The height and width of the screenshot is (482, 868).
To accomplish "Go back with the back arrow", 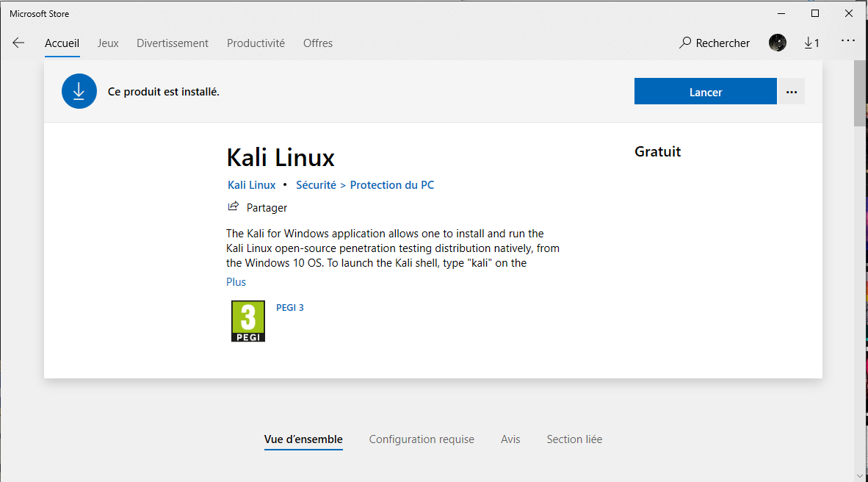I will (18, 43).
